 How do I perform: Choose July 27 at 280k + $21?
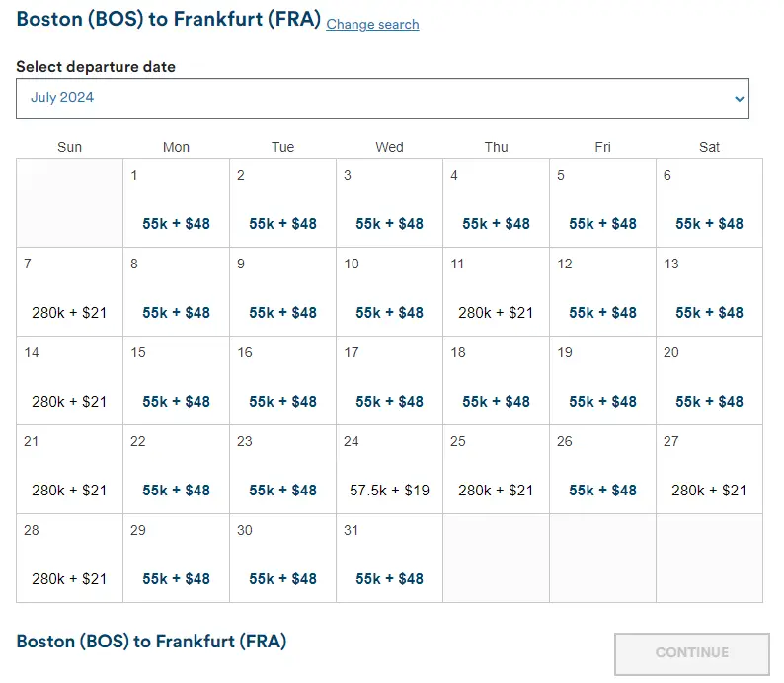coord(709,470)
